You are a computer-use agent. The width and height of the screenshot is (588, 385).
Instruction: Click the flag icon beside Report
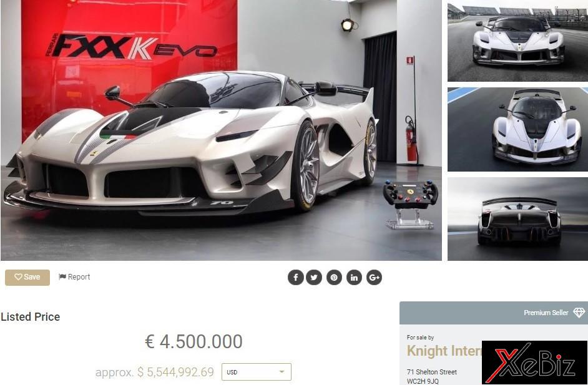pos(62,276)
